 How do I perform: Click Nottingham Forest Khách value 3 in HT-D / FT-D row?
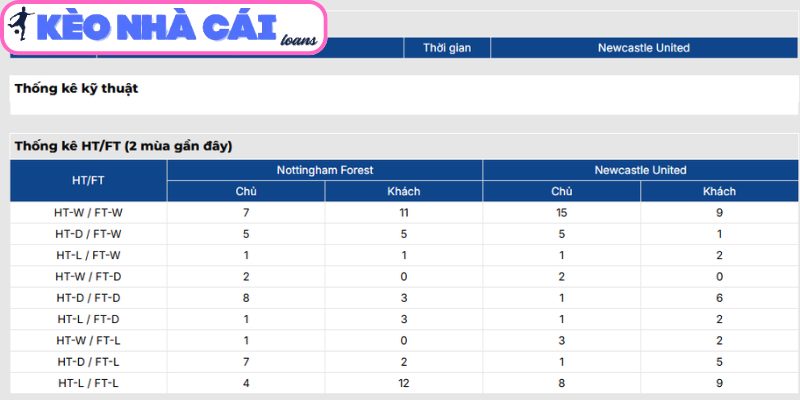point(404,298)
